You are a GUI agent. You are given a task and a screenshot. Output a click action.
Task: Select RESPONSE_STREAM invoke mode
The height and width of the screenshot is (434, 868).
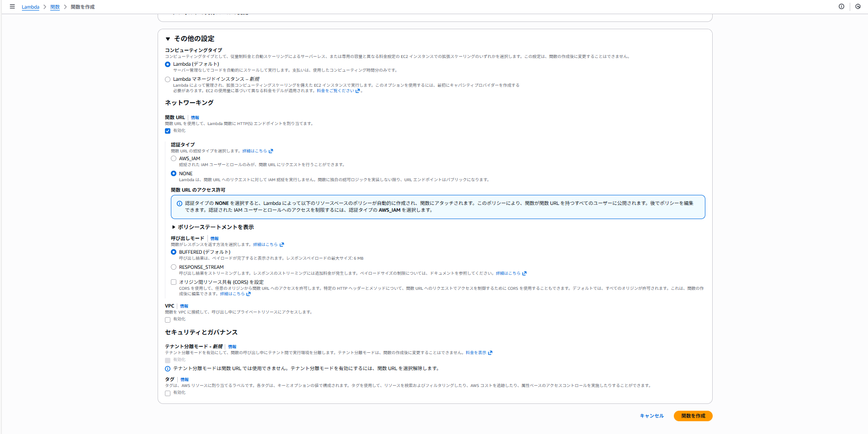(x=174, y=267)
